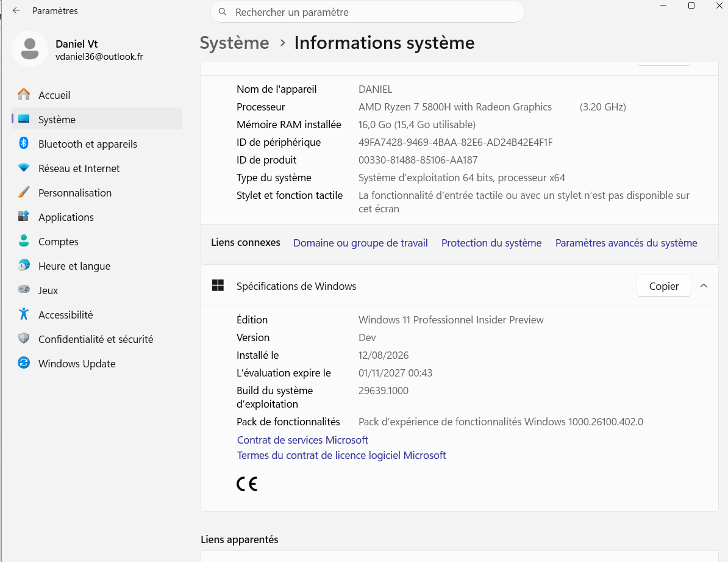Click the Réseau et Internet wifi icon

tap(24, 168)
